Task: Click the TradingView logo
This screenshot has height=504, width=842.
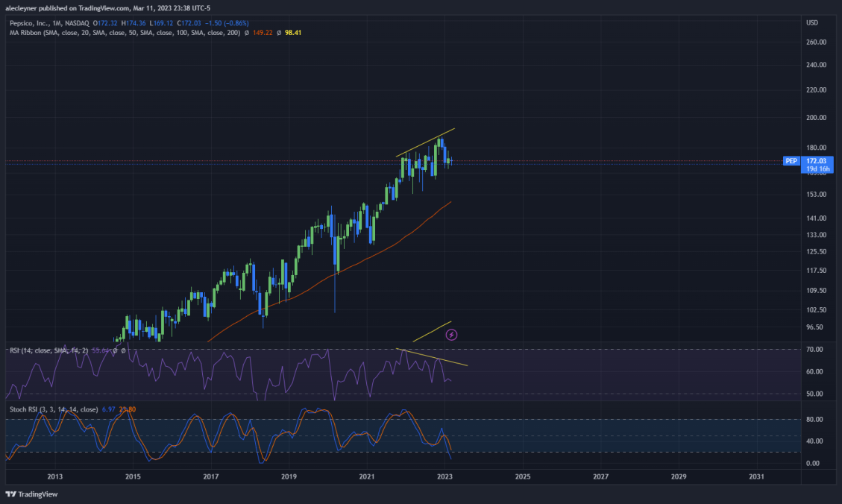Action: pyautogui.click(x=31, y=494)
